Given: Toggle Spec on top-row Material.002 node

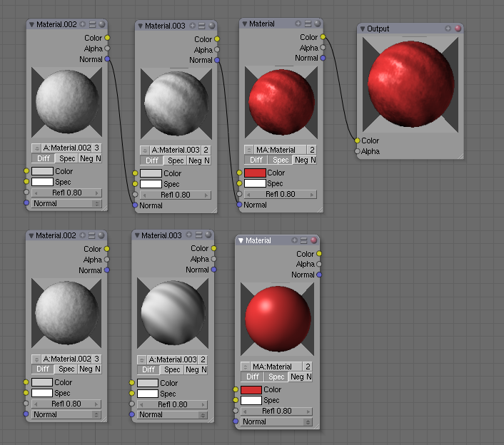Looking at the screenshot, I should (67, 158).
